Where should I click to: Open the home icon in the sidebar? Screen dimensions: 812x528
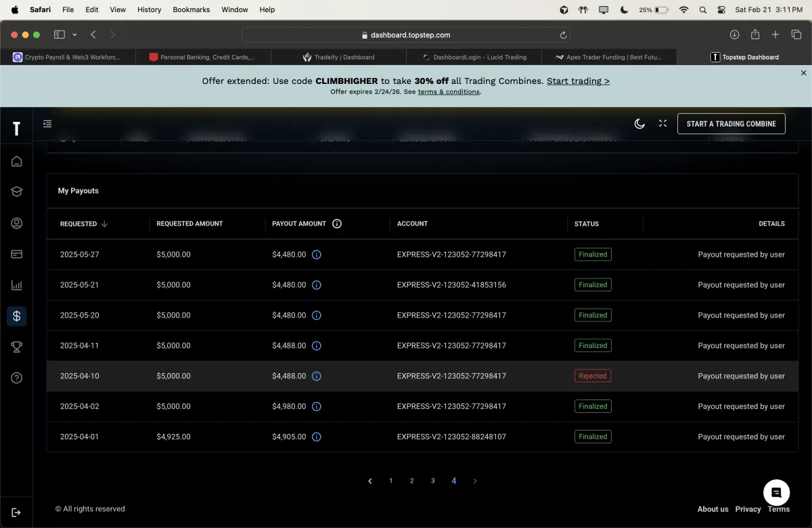click(17, 161)
